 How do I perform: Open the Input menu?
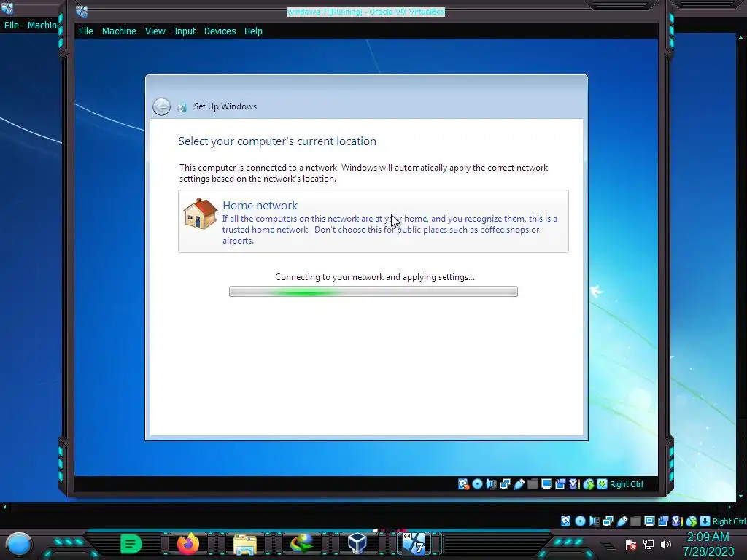point(185,31)
